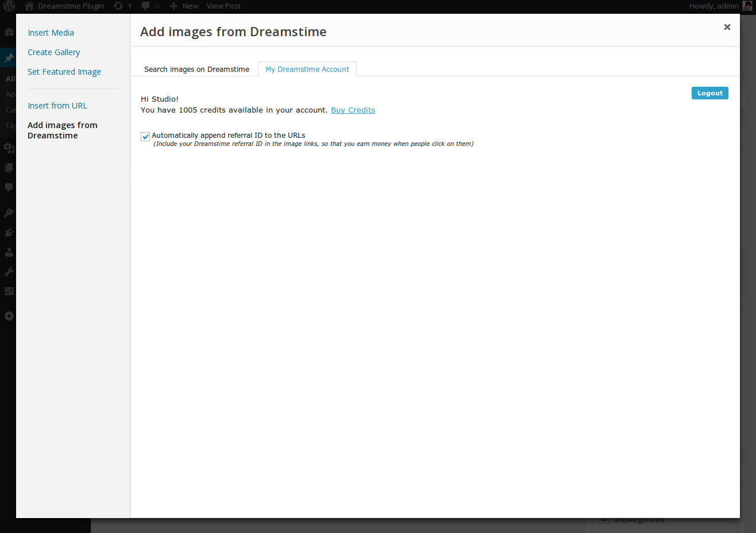
Task: Open the Pages icon in admin sidebar
Action: (9, 168)
